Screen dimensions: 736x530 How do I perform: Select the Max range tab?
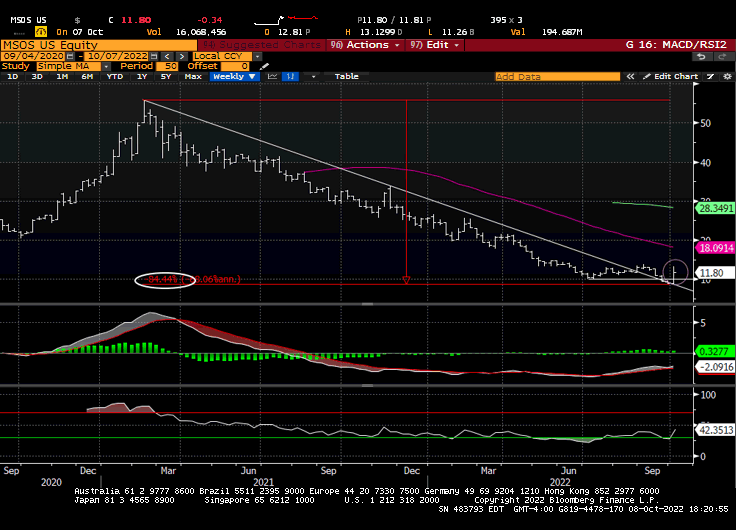(193, 77)
